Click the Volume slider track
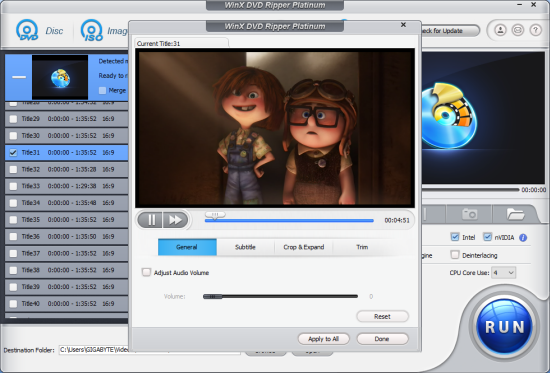 (280, 297)
